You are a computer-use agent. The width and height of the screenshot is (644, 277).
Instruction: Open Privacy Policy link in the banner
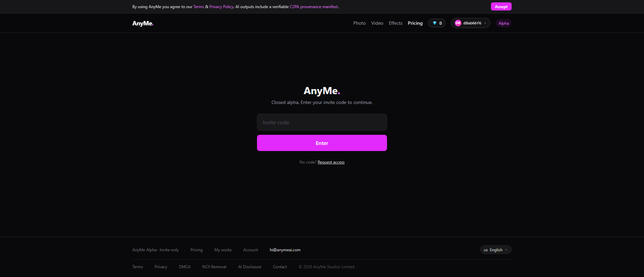[221, 7]
